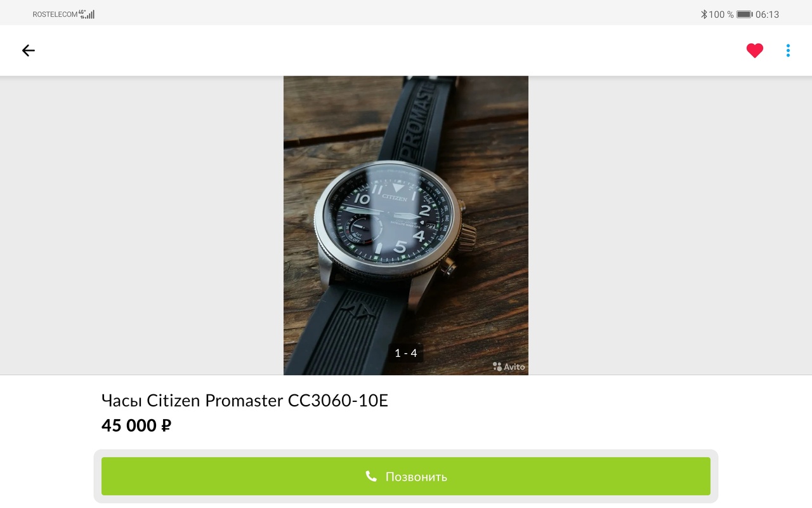The width and height of the screenshot is (812, 508).
Task: Tap the 1 - 4 photo counter
Action: (406, 353)
